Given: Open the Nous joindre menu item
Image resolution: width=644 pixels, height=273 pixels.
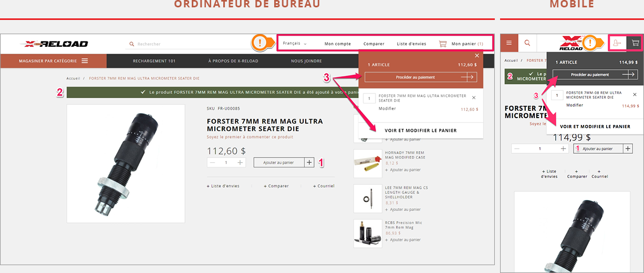Looking at the screenshot, I should (306, 61).
